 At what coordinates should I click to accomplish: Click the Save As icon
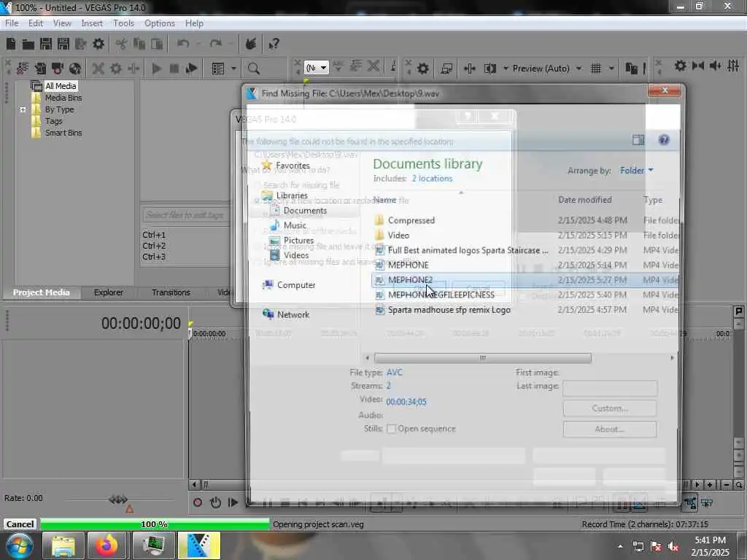tap(63, 44)
